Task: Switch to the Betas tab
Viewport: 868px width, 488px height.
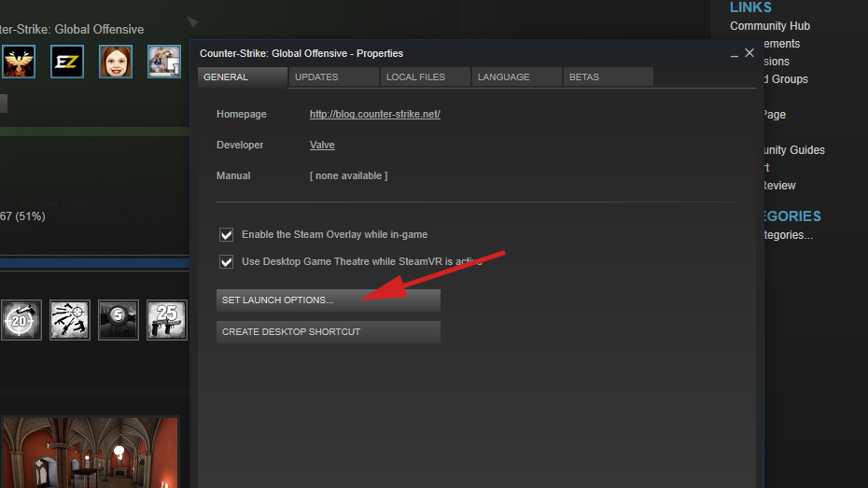Action: (x=609, y=77)
